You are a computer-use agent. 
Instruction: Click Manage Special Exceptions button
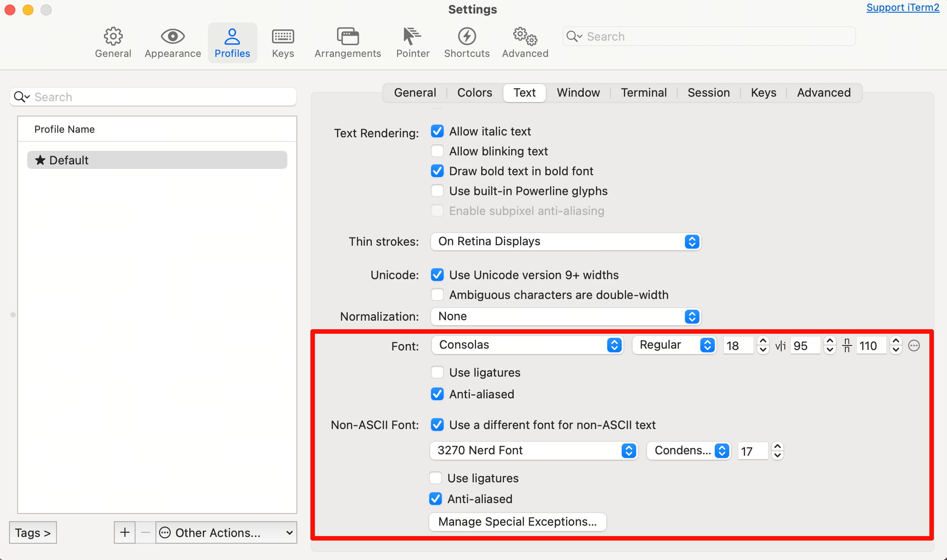[x=517, y=522]
